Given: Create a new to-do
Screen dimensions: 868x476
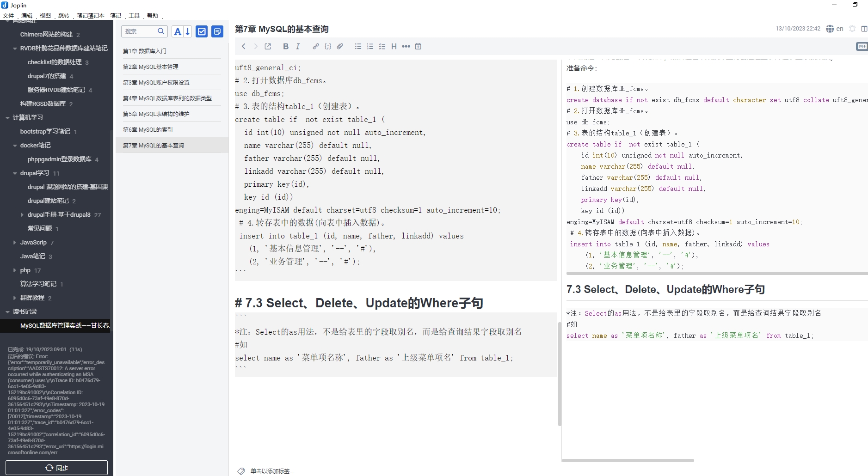Looking at the screenshot, I should (202, 31).
